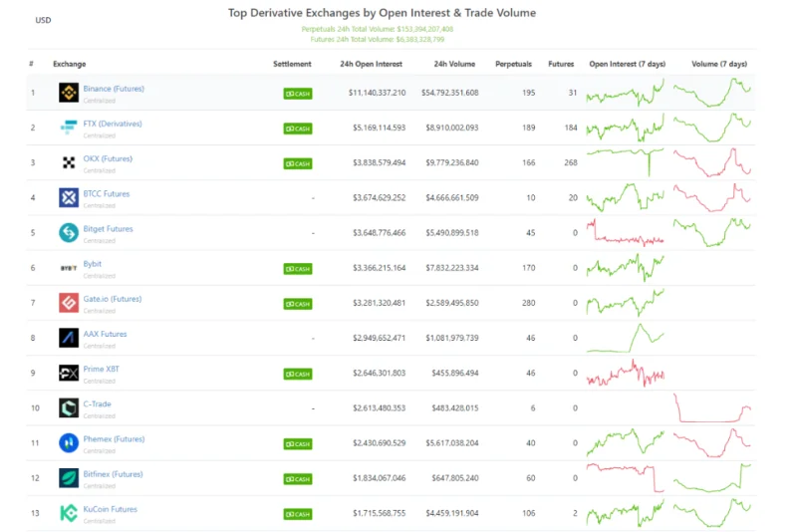Image resolution: width=797 pixels, height=532 pixels.
Task: Open the USD currency selector
Action: pyautogui.click(x=43, y=20)
